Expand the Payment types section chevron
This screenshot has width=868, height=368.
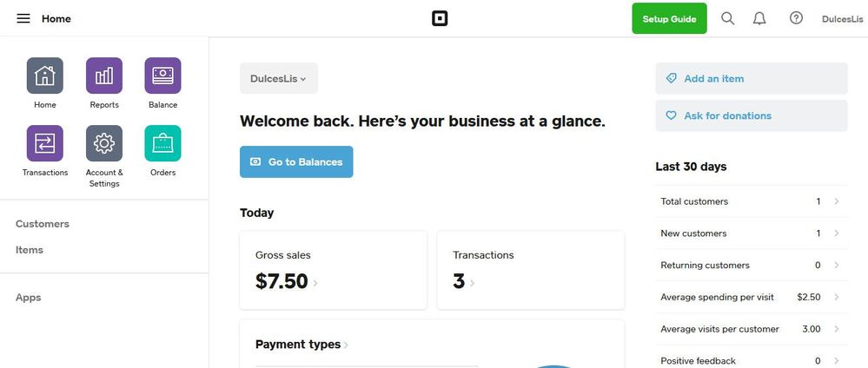tap(346, 345)
